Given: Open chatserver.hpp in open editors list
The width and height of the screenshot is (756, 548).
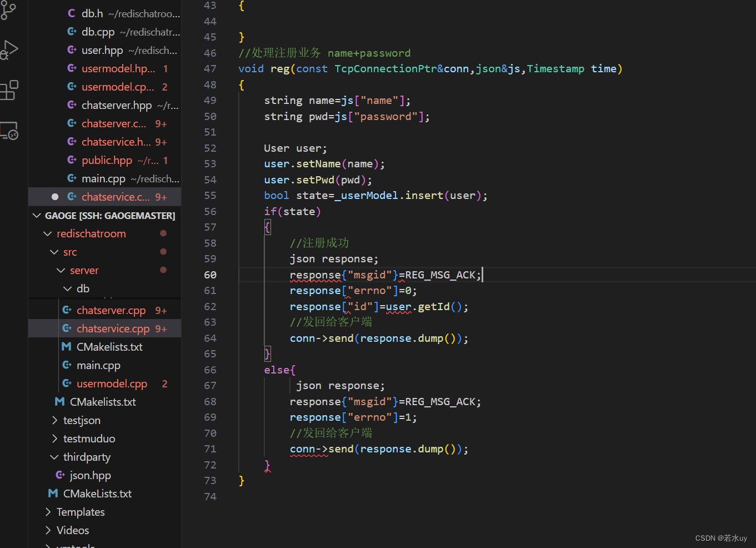Looking at the screenshot, I should pyautogui.click(x=117, y=105).
